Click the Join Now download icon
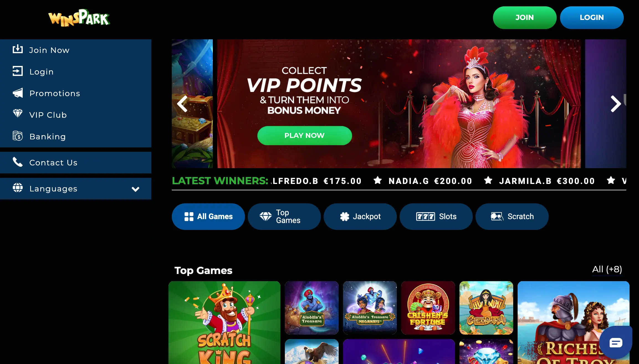 click(x=18, y=49)
